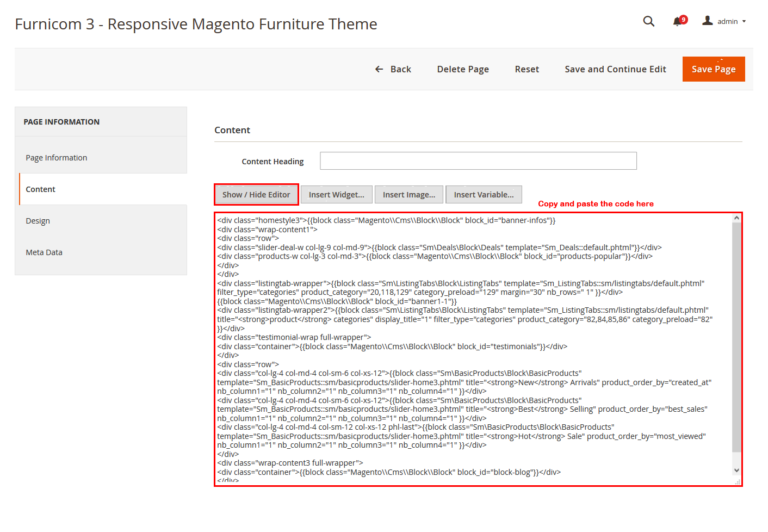Image resolution: width=768 pixels, height=532 pixels.
Task: Click the code line with "testimonial-wrap full-wrapper"
Action: [x=294, y=337]
